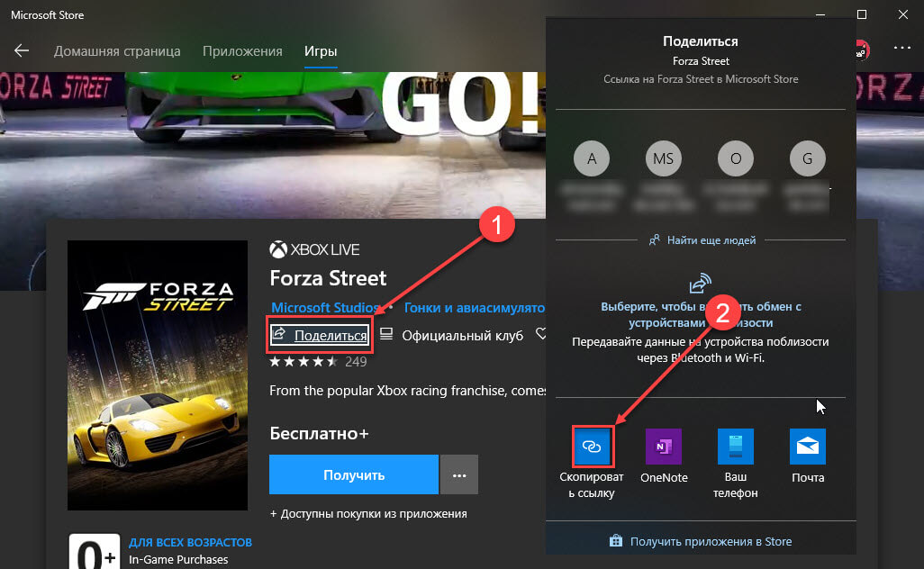Screen dimensions: 924x569
Task: Click Получить приложения в Store
Action: (701, 541)
